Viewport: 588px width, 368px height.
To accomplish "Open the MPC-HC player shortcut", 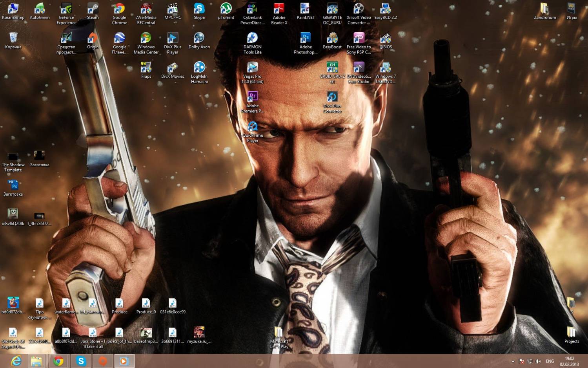I will [173, 11].
